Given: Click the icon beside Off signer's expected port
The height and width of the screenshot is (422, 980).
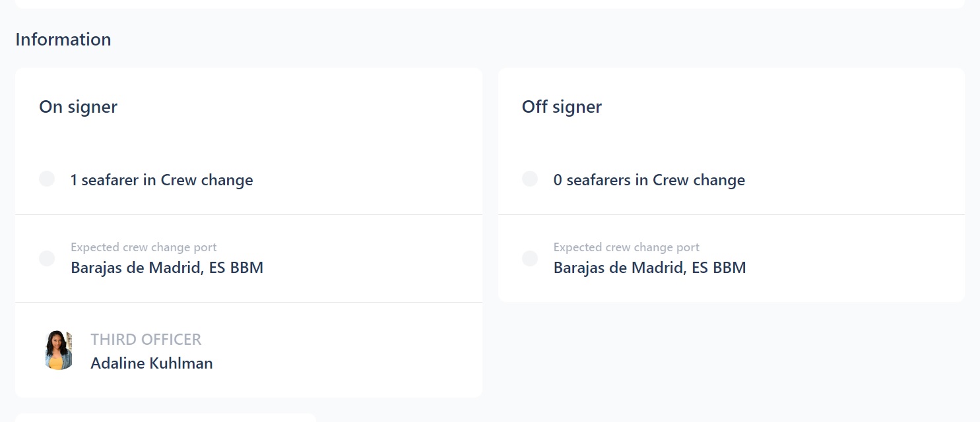Looking at the screenshot, I should [530, 258].
